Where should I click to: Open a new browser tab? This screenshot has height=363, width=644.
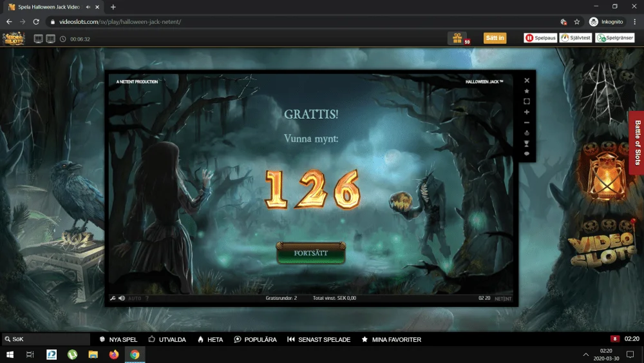[113, 7]
